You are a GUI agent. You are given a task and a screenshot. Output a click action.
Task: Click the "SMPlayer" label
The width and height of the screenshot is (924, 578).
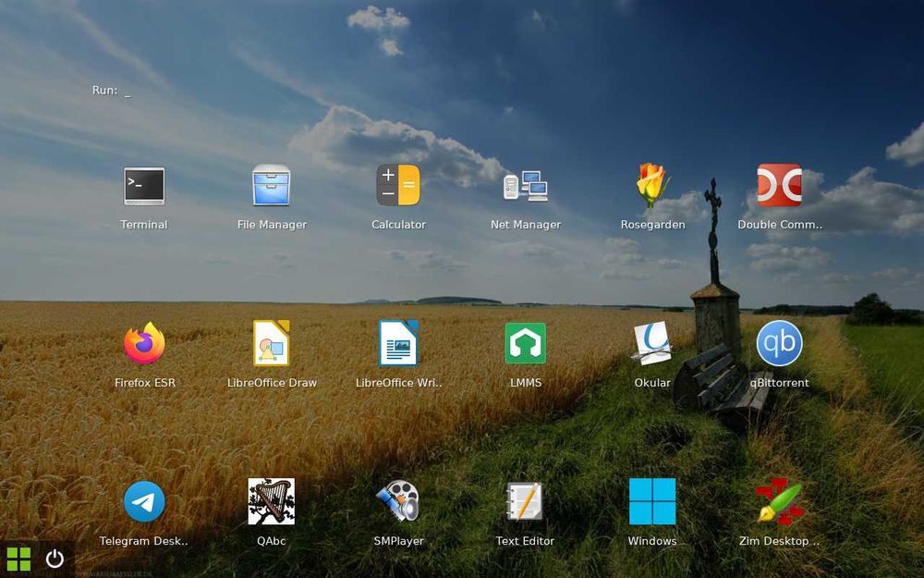tap(399, 541)
